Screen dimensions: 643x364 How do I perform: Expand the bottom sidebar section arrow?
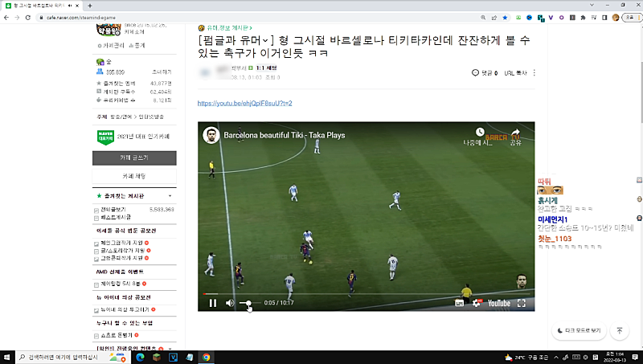pos(170,349)
